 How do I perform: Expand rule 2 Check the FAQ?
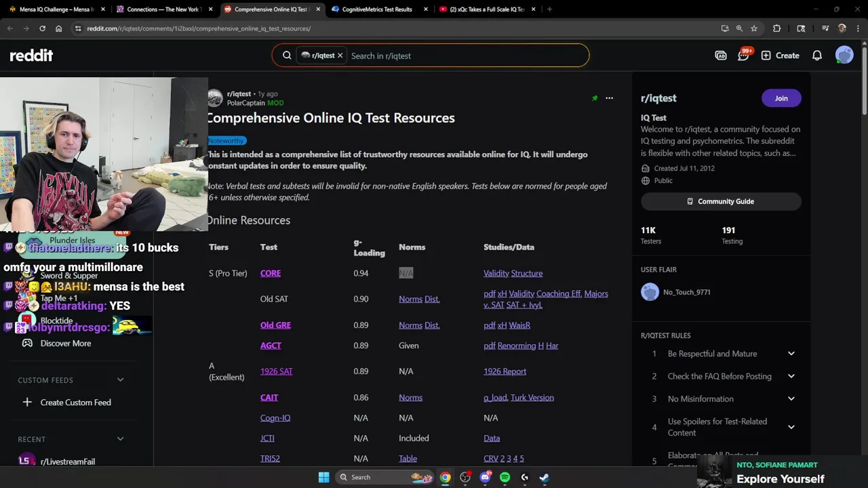coord(791,376)
